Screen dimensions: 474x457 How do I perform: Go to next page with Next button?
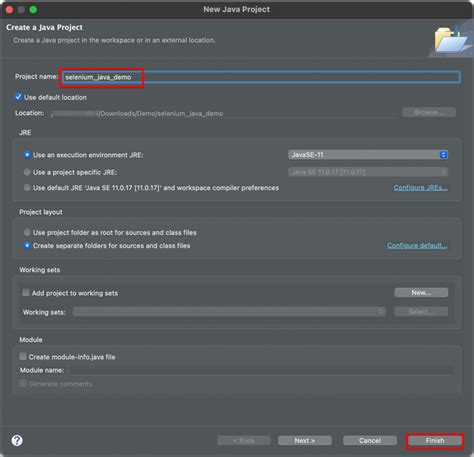pos(305,441)
